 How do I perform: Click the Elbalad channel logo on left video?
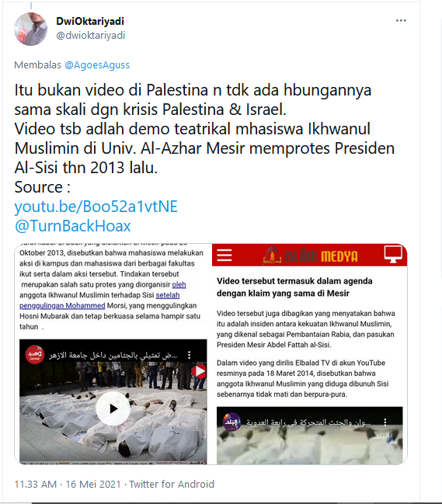[x=35, y=355]
